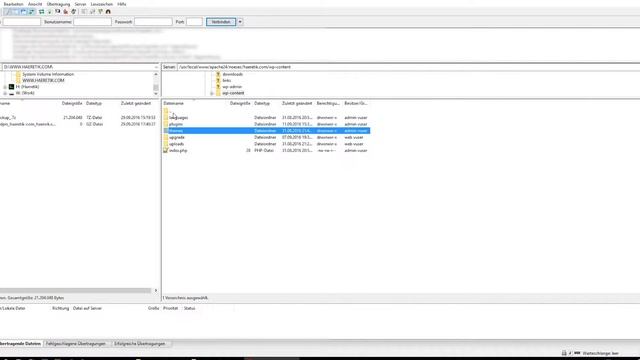The height and width of the screenshot is (360, 640).
Task: Switch to Fehlgeschlagene Übertragungen tab
Action: [x=76, y=344]
